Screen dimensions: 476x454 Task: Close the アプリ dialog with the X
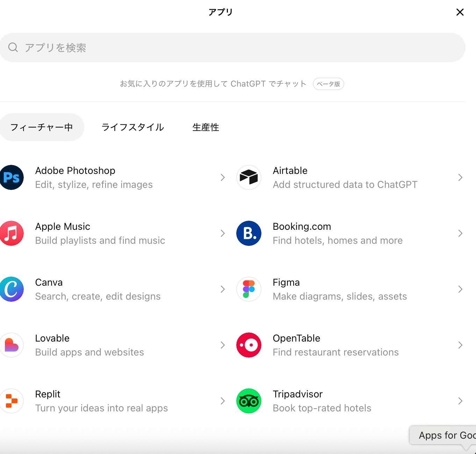[460, 12]
